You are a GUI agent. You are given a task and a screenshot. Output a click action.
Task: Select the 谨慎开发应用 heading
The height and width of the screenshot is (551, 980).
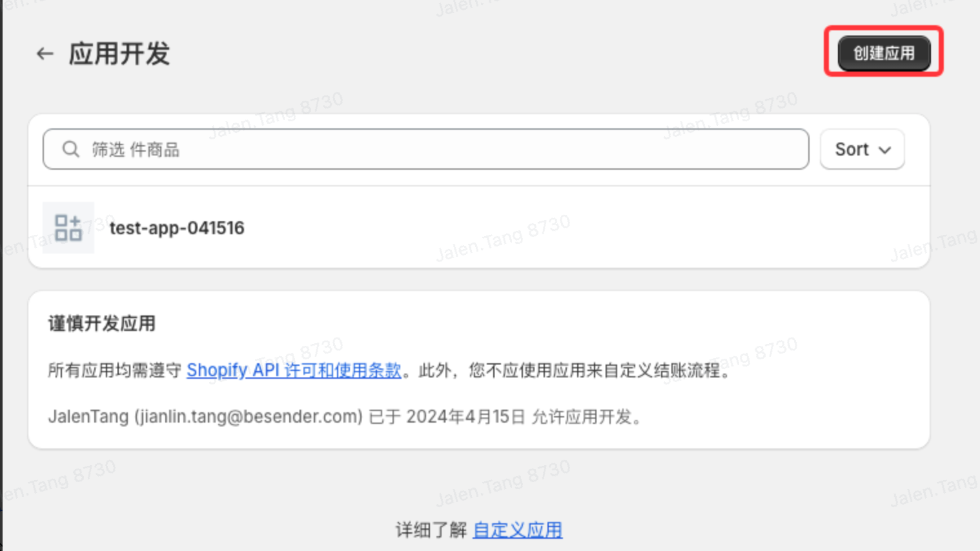102,323
